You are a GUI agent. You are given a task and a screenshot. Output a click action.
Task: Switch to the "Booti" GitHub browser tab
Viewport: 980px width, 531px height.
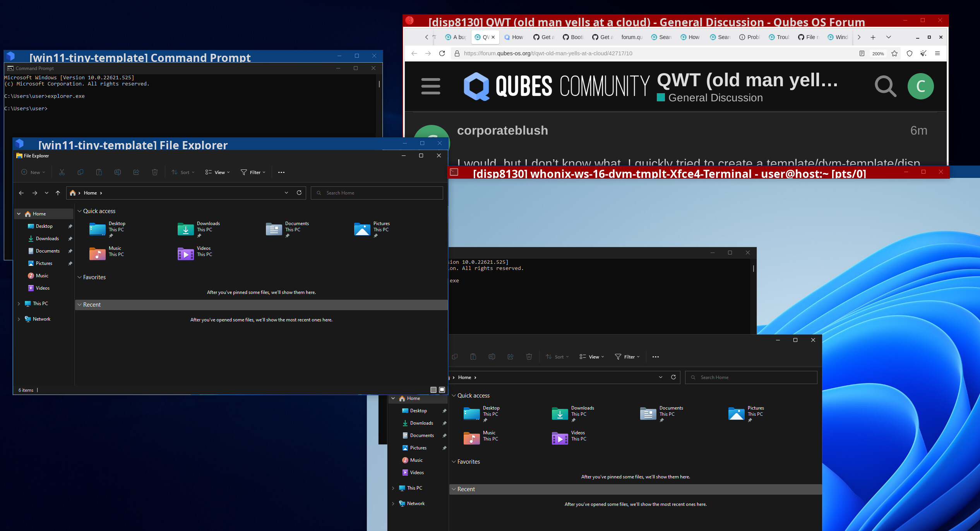click(x=574, y=37)
